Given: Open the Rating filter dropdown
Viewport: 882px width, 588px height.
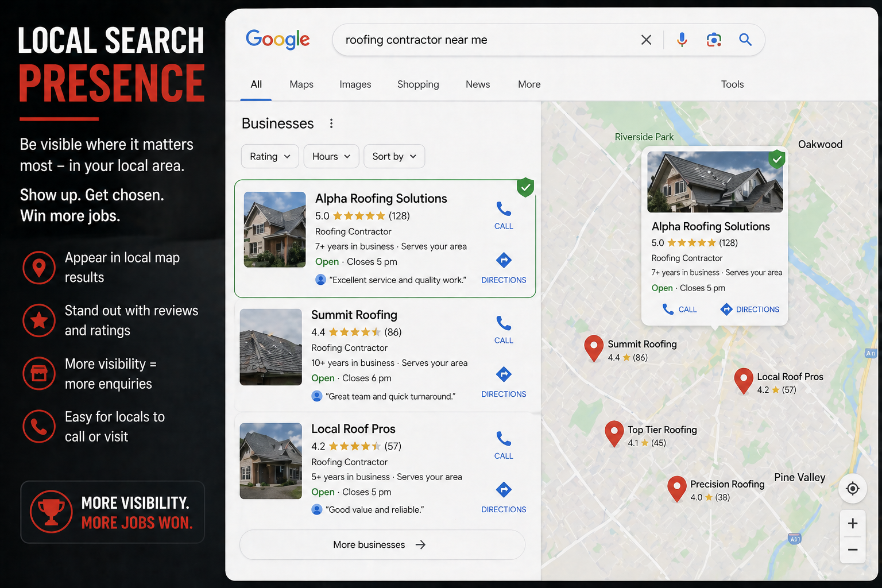Looking at the screenshot, I should [270, 156].
